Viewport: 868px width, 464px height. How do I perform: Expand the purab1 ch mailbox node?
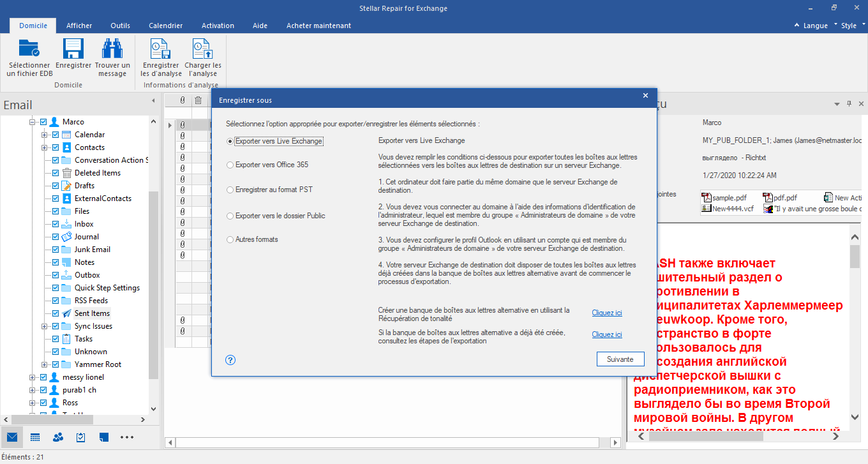[32, 390]
